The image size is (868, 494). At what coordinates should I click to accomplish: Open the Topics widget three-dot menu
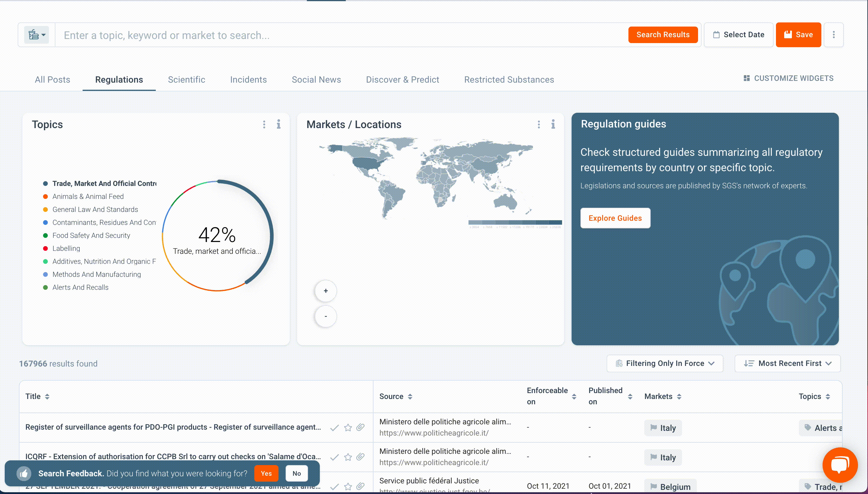click(x=264, y=125)
